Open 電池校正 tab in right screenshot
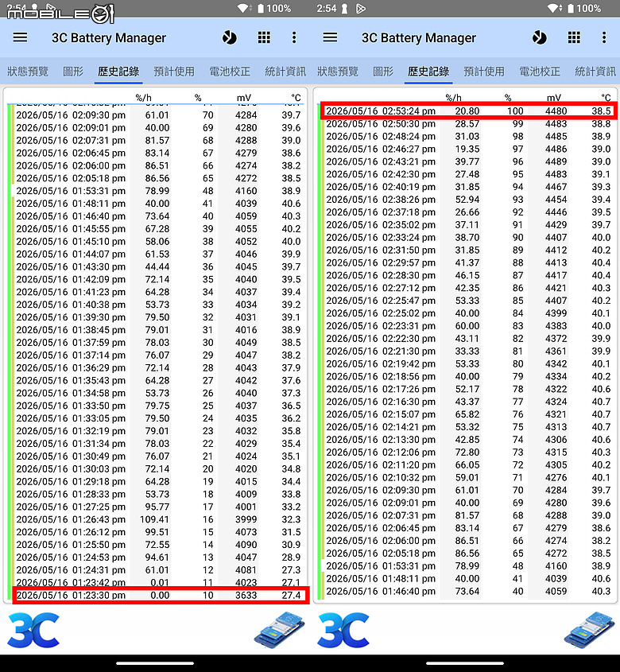The width and height of the screenshot is (620, 672). pyautogui.click(x=540, y=71)
